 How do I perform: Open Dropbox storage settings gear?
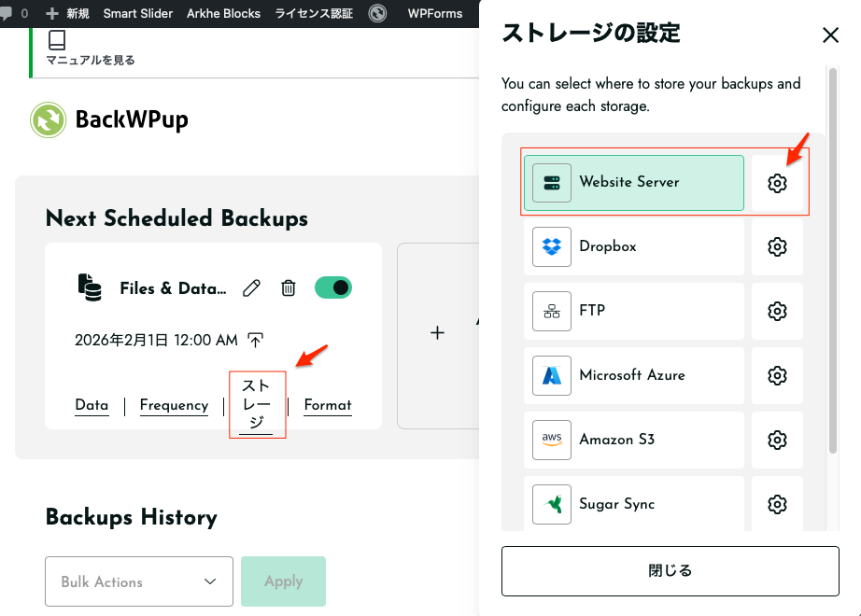tap(777, 247)
